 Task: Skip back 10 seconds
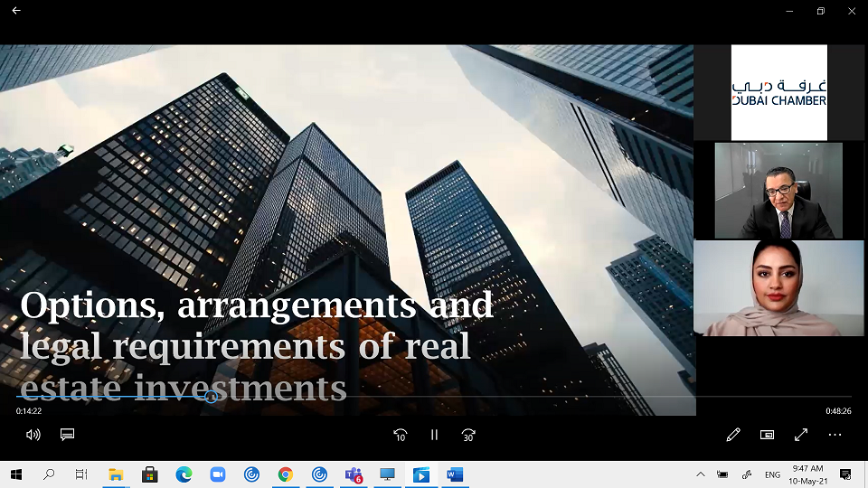click(x=400, y=435)
